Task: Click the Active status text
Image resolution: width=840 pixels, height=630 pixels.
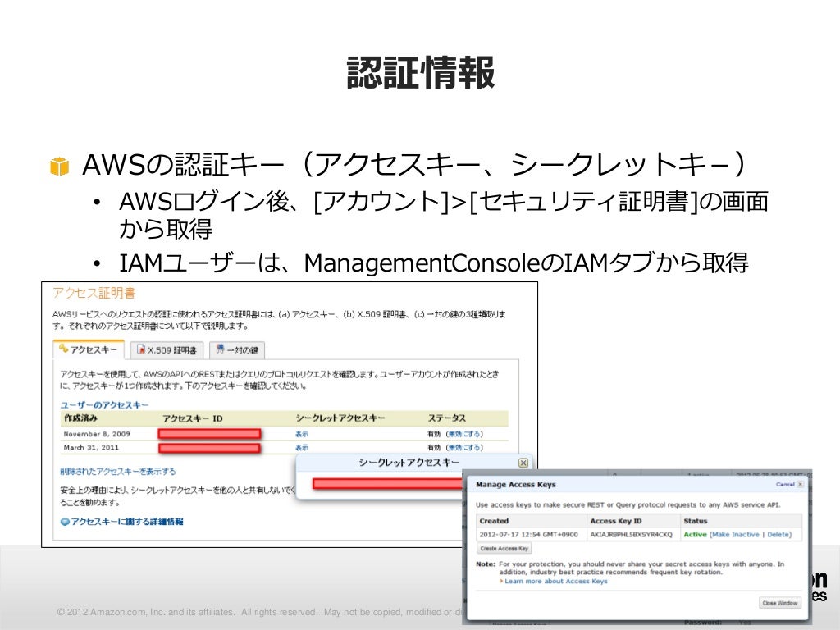Action: click(695, 535)
